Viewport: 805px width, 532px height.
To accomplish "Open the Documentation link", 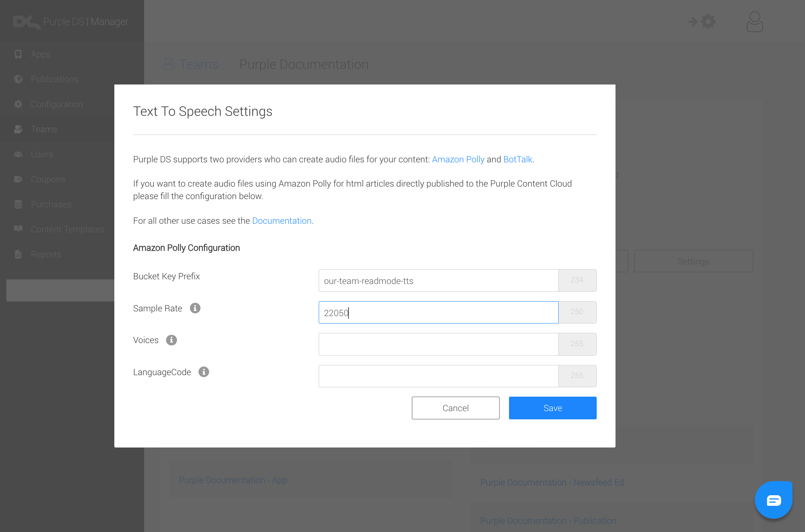I will click(282, 221).
